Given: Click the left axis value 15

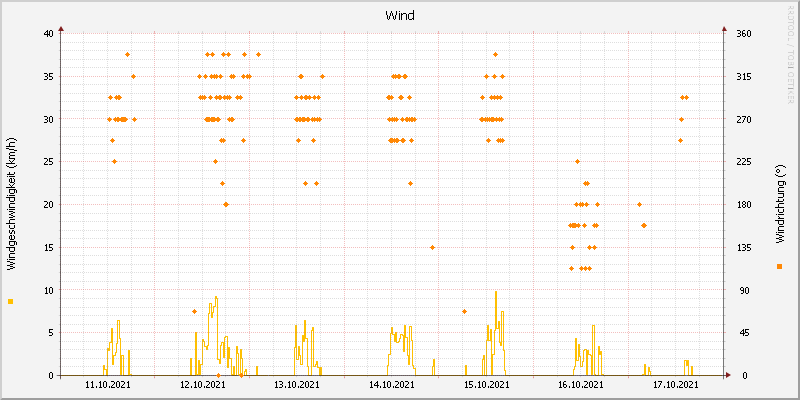Looking at the screenshot, I should pyautogui.click(x=48, y=247).
